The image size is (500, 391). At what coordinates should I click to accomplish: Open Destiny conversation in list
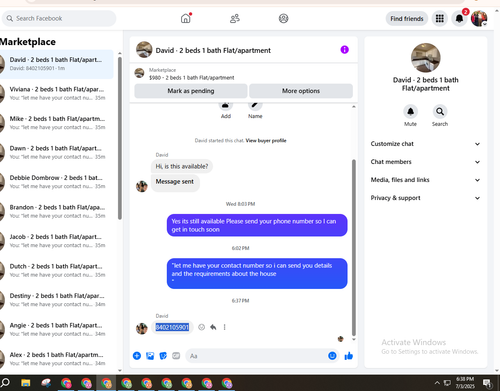tap(57, 300)
